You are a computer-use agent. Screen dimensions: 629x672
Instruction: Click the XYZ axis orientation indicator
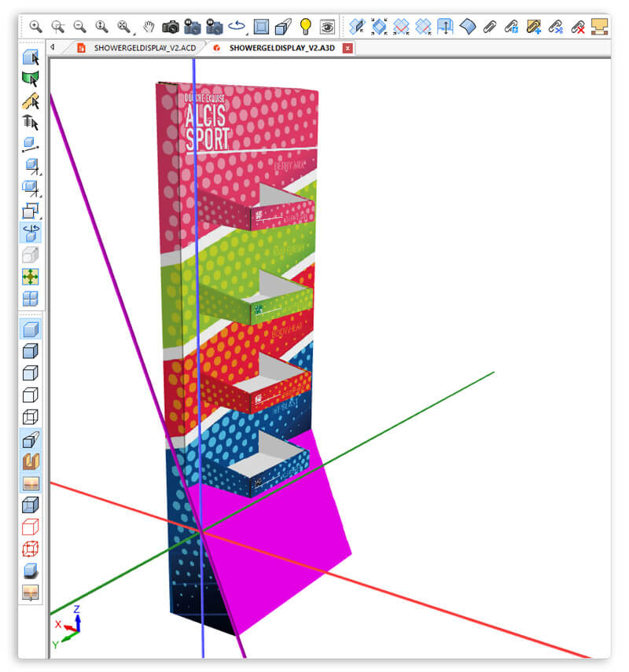[68, 625]
